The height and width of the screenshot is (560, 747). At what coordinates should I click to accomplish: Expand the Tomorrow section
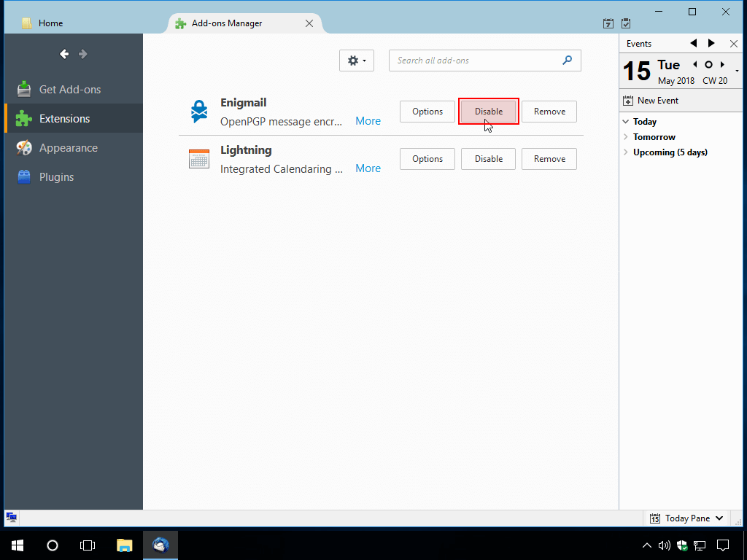click(626, 137)
